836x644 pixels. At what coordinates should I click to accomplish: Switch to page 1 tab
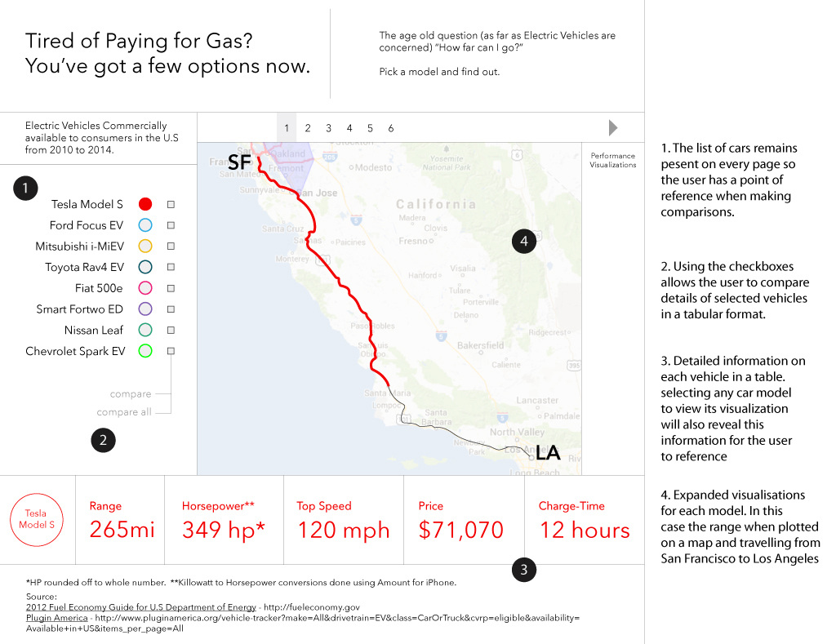click(287, 128)
